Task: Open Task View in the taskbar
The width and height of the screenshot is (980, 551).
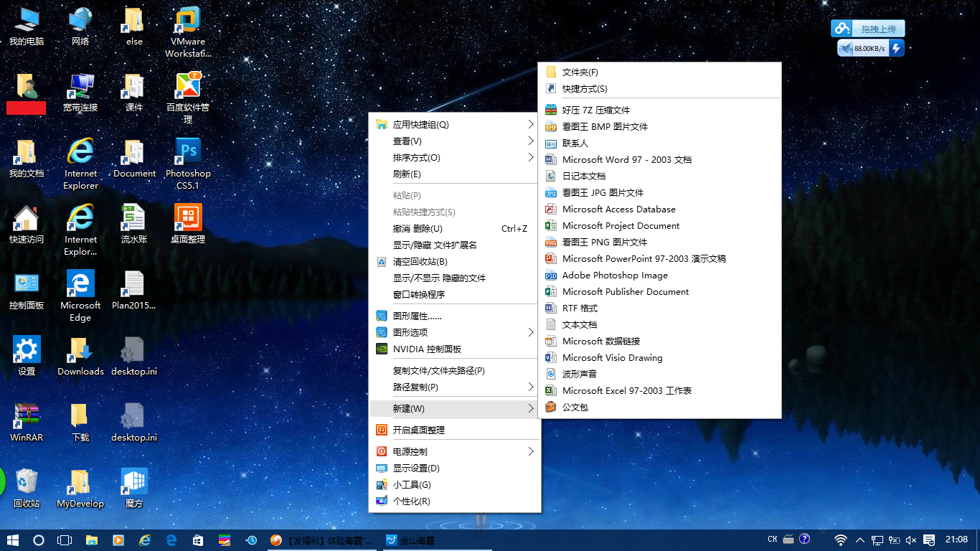Action: 65,540
